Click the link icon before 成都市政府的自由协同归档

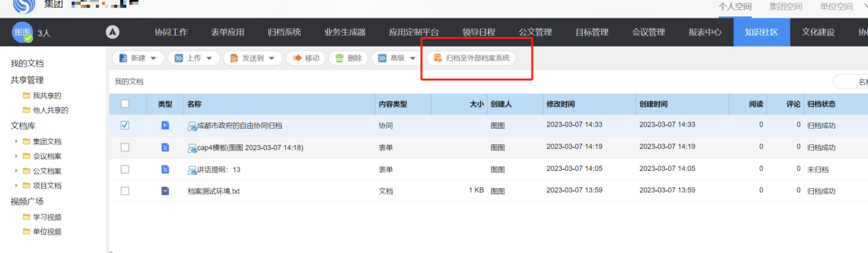192,126
